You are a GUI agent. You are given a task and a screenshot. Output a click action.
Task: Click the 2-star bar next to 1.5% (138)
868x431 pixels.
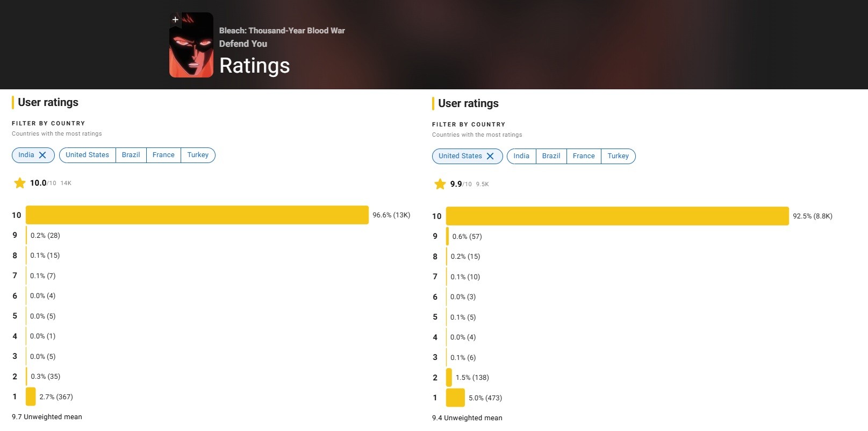449,378
